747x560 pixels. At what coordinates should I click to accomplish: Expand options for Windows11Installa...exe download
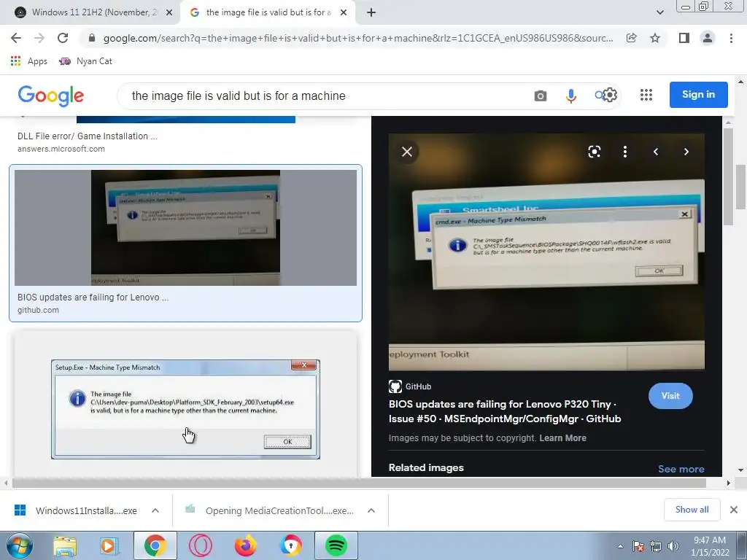point(155,510)
